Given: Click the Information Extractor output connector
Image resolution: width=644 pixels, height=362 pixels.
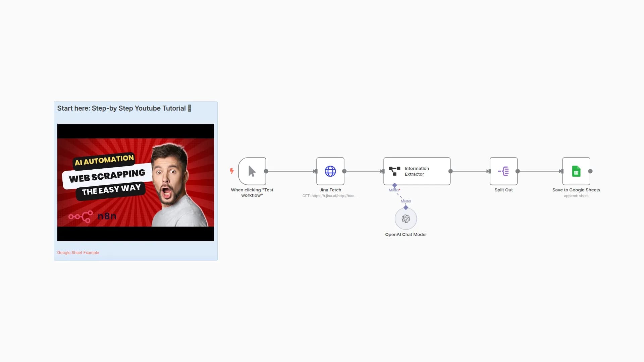Looking at the screenshot, I should point(450,171).
